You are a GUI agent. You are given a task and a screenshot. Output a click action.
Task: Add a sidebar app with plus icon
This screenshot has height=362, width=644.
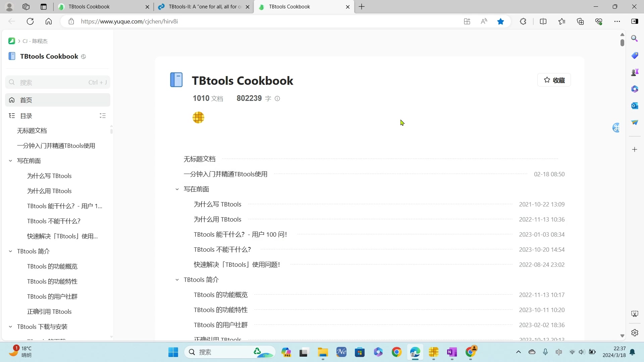pos(635,149)
